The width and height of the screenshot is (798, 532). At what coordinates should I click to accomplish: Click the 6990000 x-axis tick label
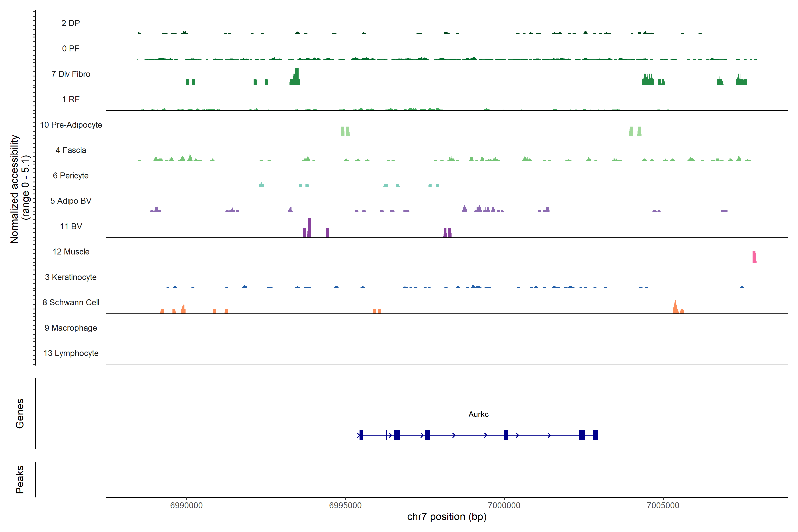coord(186,505)
